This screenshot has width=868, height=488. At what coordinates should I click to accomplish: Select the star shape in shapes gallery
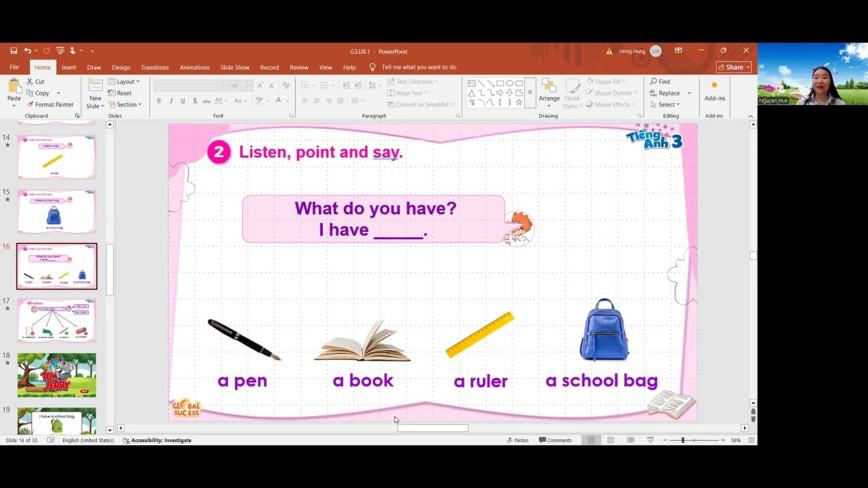pos(519,102)
